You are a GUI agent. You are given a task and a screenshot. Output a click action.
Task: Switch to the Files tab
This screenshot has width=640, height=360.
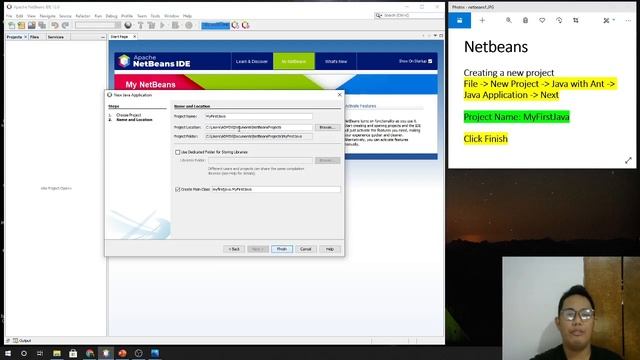35,37
